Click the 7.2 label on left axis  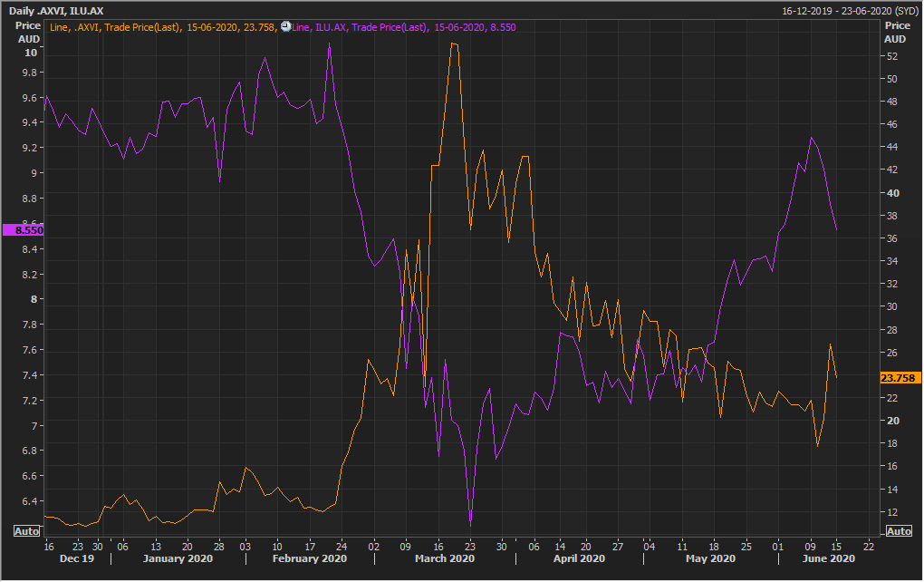[x=30, y=401]
